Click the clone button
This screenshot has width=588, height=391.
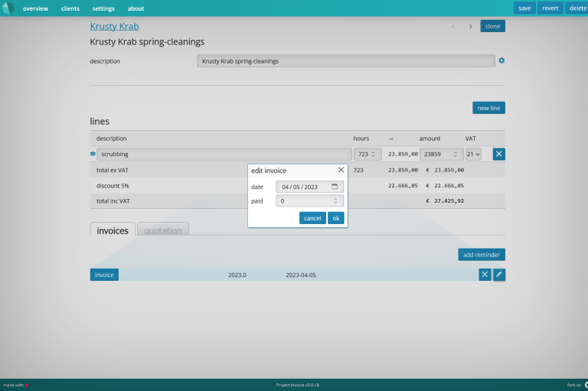point(492,26)
